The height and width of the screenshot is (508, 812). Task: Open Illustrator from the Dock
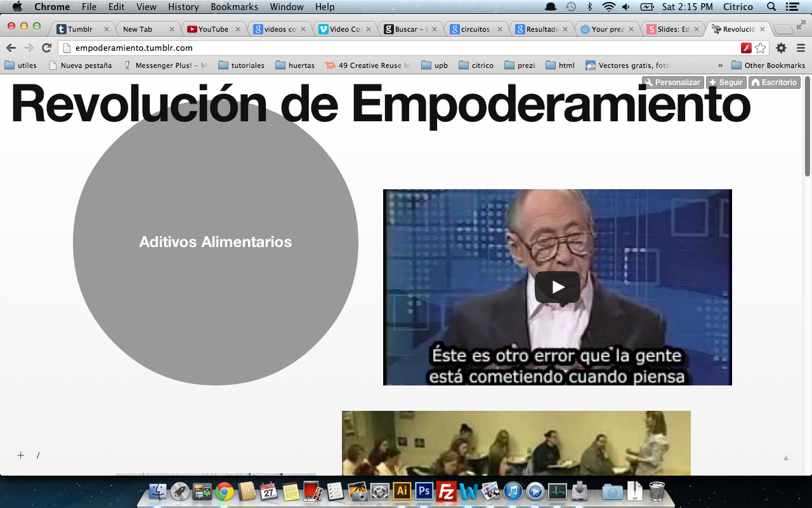click(x=402, y=491)
